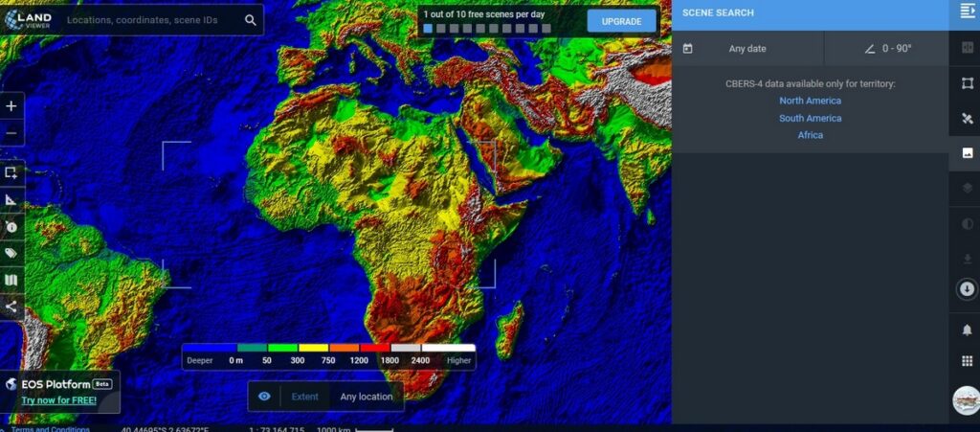
Task: Open the satellite sensors panel
Action: [x=966, y=119]
